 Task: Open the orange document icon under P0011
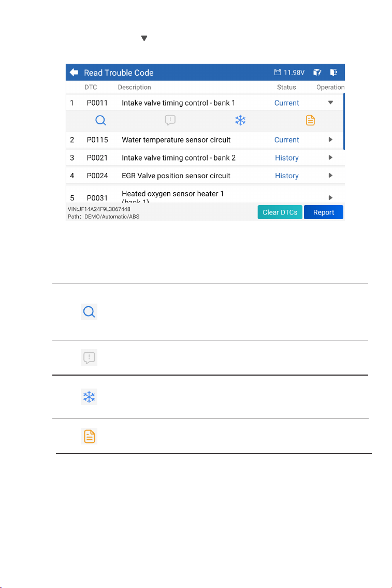(x=310, y=120)
